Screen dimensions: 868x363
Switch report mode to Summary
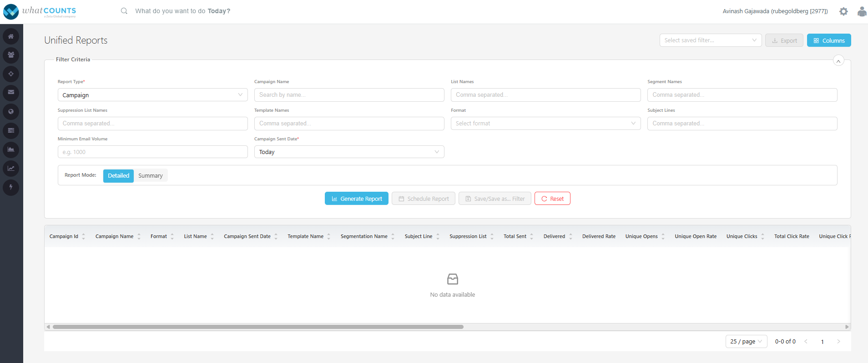click(x=151, y=176)
